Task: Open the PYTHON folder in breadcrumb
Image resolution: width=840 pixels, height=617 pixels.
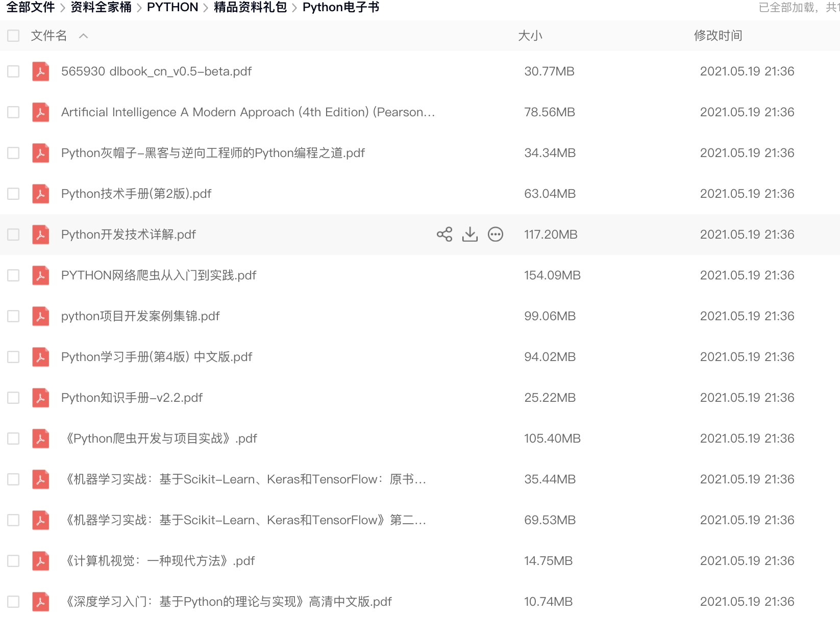Action: (172, 7)
